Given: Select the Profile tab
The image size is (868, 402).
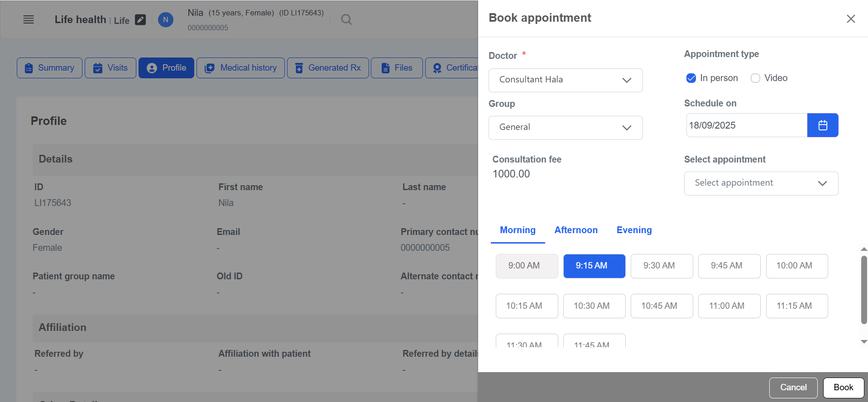Looking at the screenshot, I should pos(167,68).
